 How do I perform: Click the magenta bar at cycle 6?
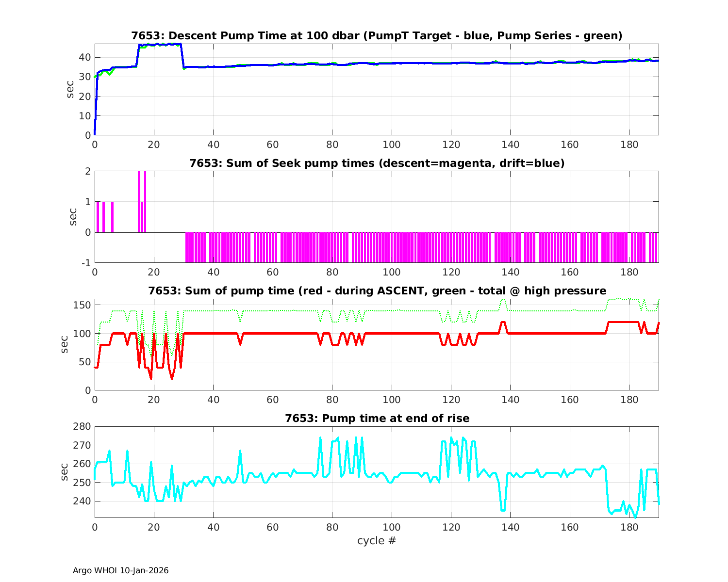click(112, 217)
